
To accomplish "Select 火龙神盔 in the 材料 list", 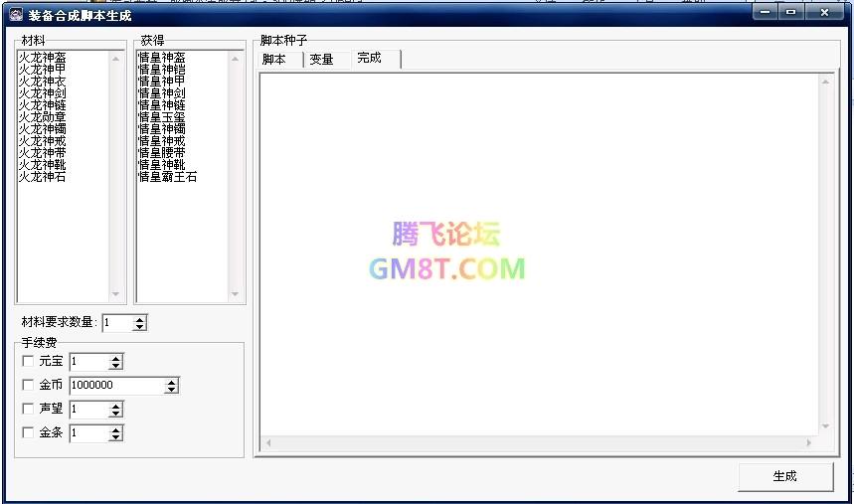I will click(x=43, y=58).
